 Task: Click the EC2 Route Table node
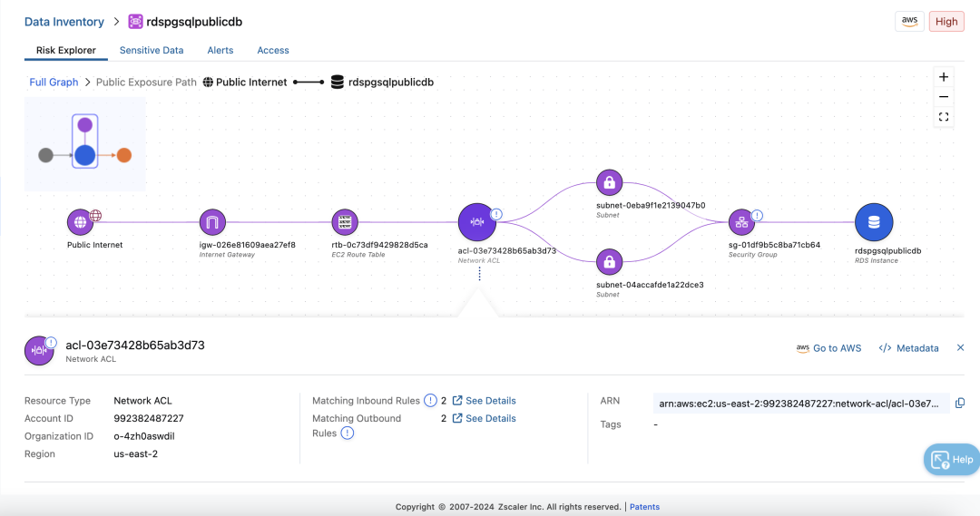[345, 221]
